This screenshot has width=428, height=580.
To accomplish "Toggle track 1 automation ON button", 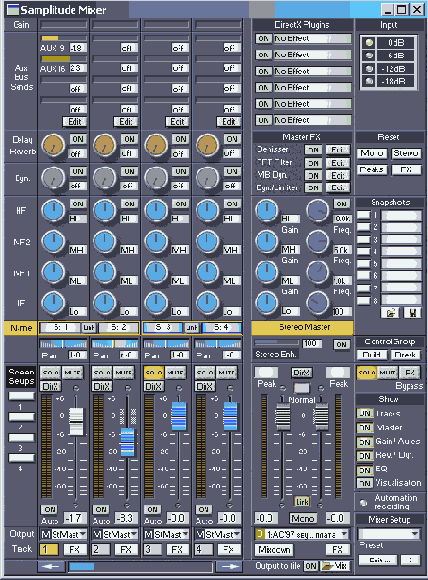I will (x=50, y=509).
